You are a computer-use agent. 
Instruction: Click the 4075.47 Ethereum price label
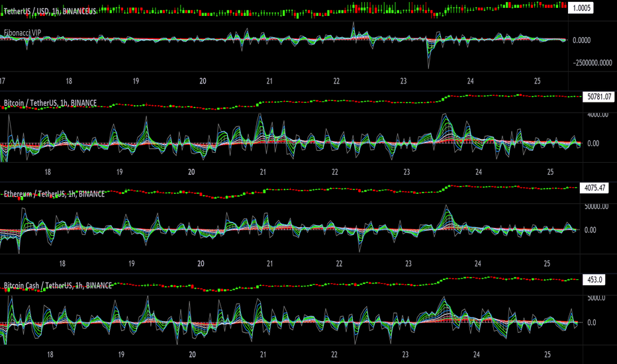click(595, 188)
